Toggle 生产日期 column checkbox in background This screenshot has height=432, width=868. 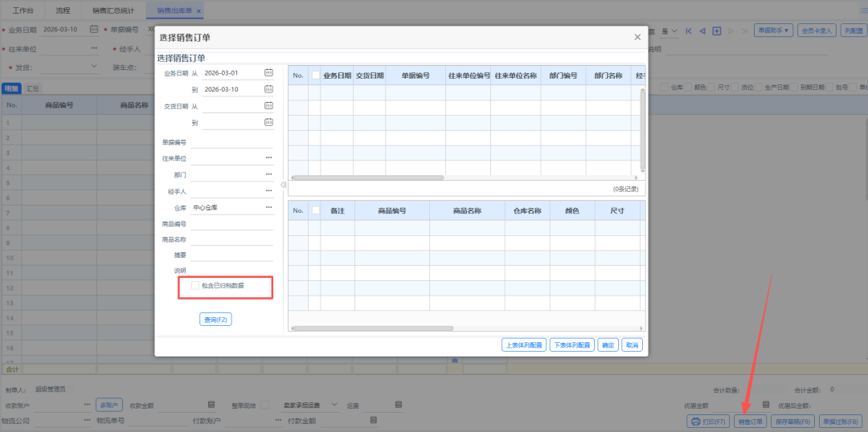(x=759, y=87)
